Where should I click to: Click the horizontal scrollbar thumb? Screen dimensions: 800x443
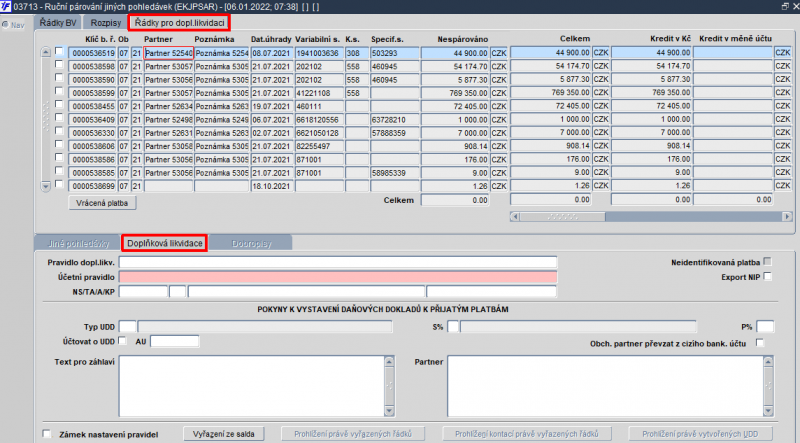pyautogui.click(x=562, y=216)
